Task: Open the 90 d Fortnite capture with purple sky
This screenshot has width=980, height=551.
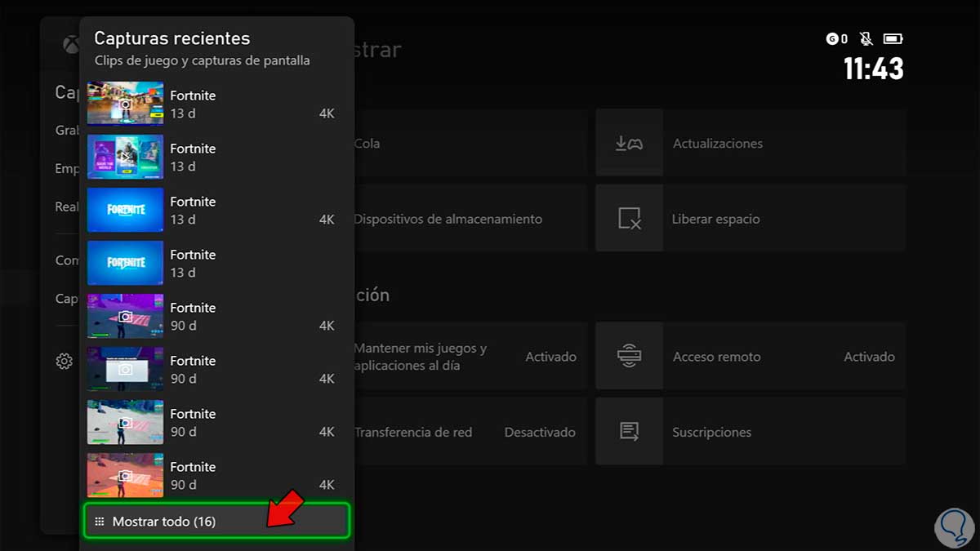Action: [x=216, y=316]
